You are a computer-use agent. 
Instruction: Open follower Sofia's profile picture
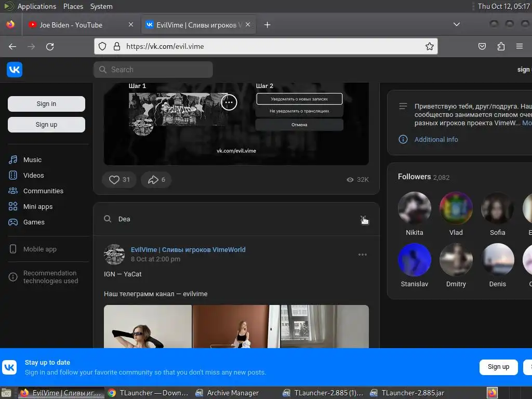click(x=498, y=208)
